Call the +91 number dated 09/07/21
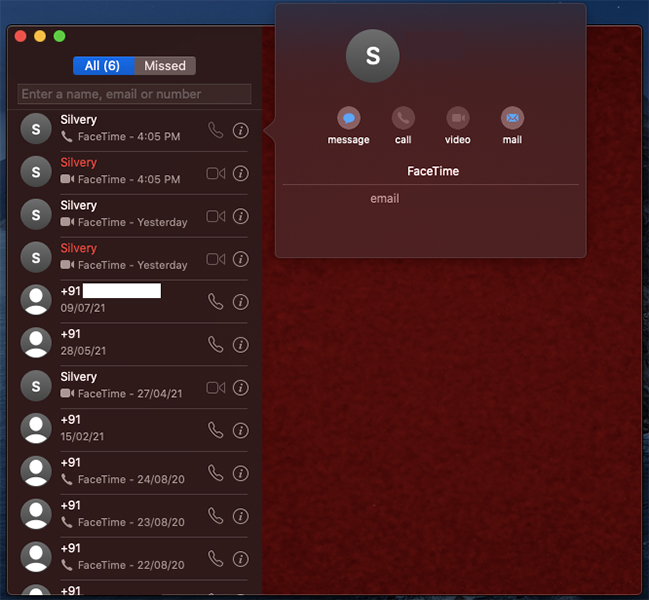This screenshot has width=649, height=600. coord(216,302)
